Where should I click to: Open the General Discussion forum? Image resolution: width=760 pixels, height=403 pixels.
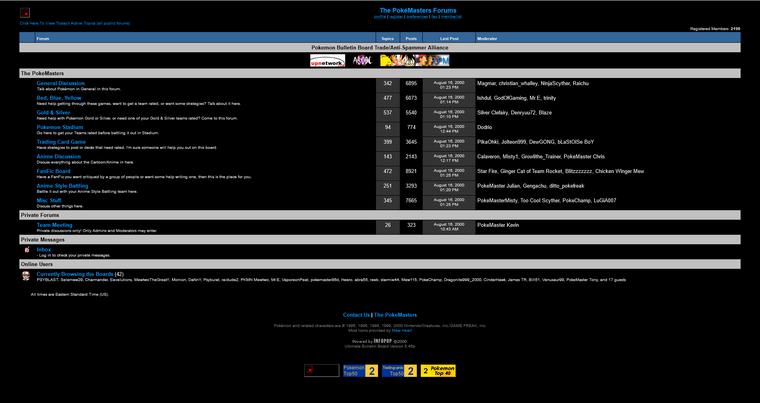pos(61,83)
